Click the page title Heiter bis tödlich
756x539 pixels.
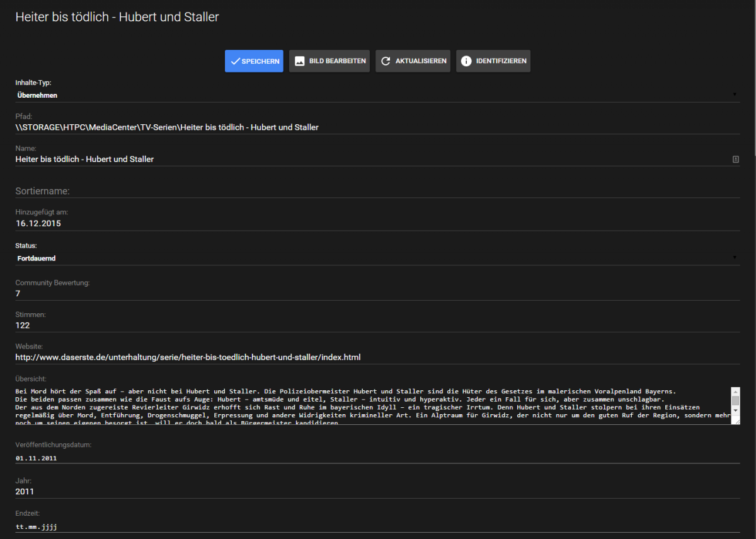tap(117, 17)
